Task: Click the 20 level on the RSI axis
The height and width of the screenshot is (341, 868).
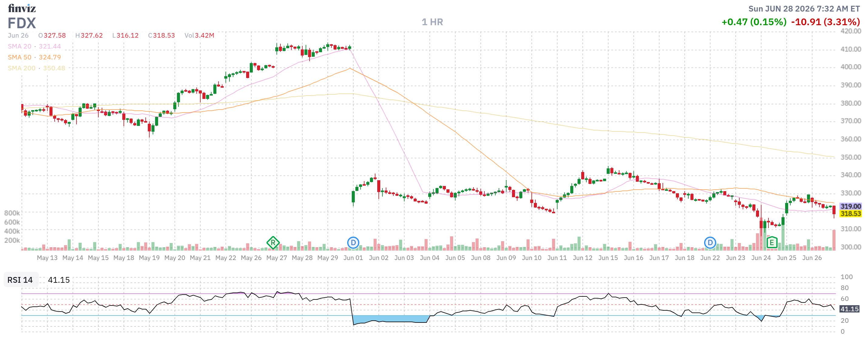Action: coord(845,320)
